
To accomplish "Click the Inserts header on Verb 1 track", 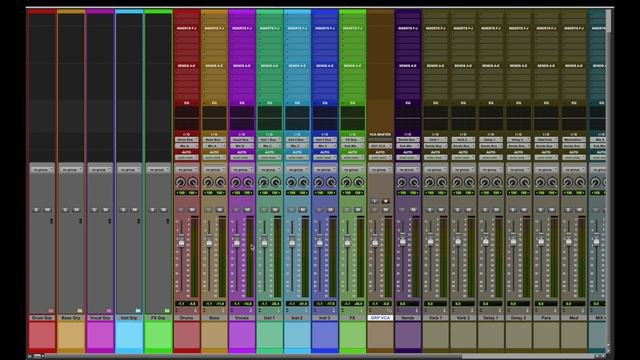I will pos(436,28).
